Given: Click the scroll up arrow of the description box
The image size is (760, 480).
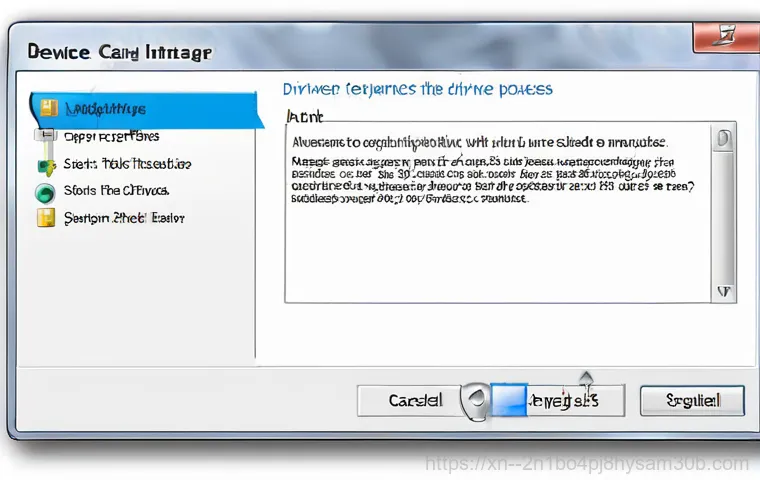Looking at the screenshot, I should [722, 139].
